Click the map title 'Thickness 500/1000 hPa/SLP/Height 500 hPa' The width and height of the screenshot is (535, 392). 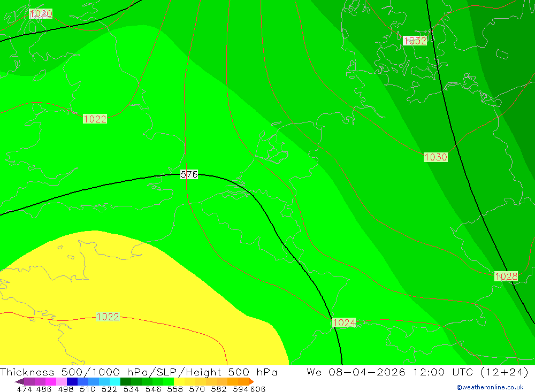[x=139, y=372]
